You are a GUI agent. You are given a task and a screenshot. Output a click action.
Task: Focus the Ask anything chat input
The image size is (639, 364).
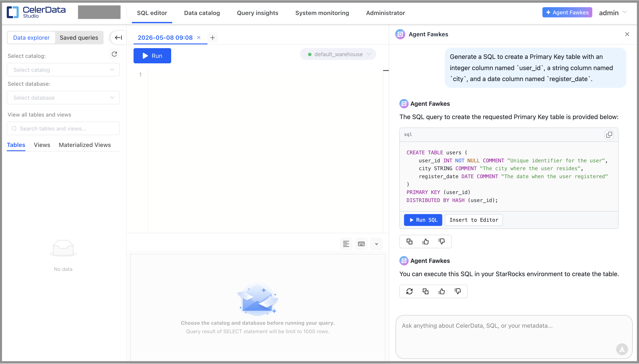click(x=514, y=337)
